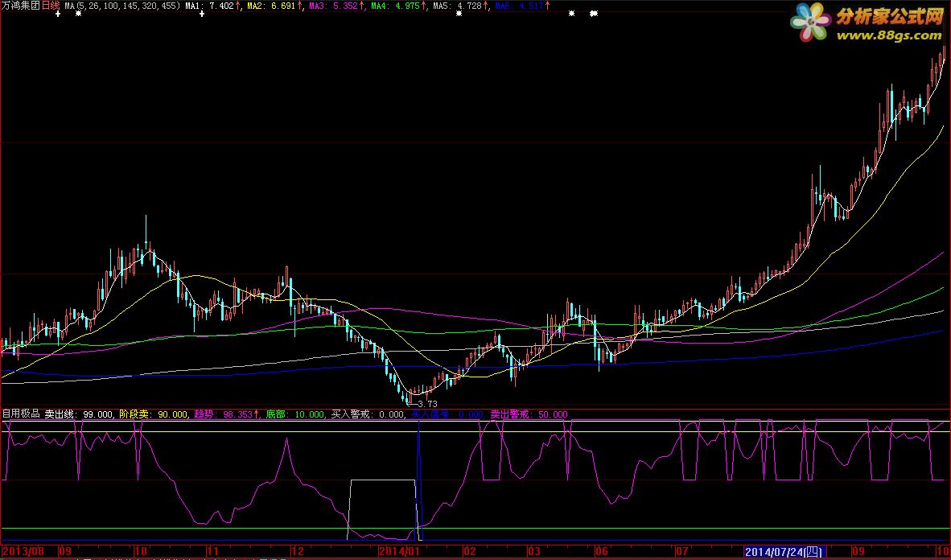The image size is (951, 560).
Task: Click the 11 month label on the time axis
Action: point(212,551)
